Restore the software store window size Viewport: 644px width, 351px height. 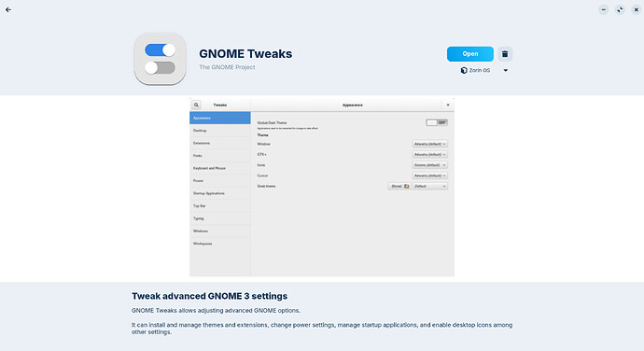tap(620, 9)
